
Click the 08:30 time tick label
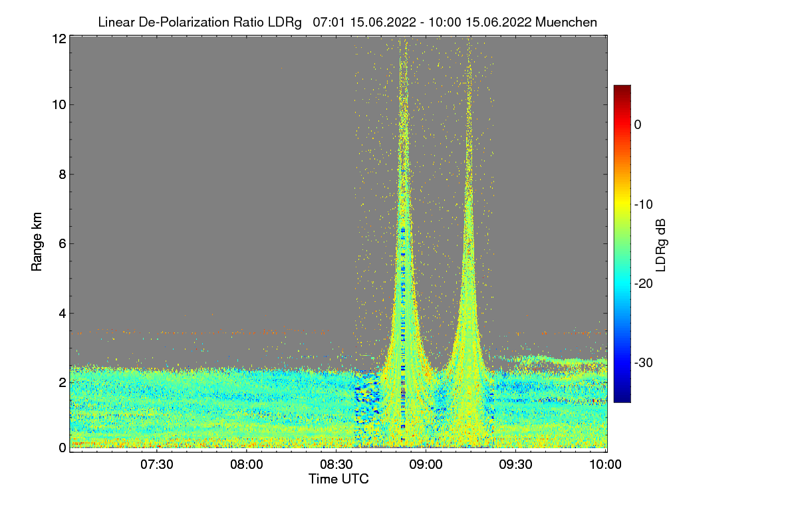tap(336, 465)
